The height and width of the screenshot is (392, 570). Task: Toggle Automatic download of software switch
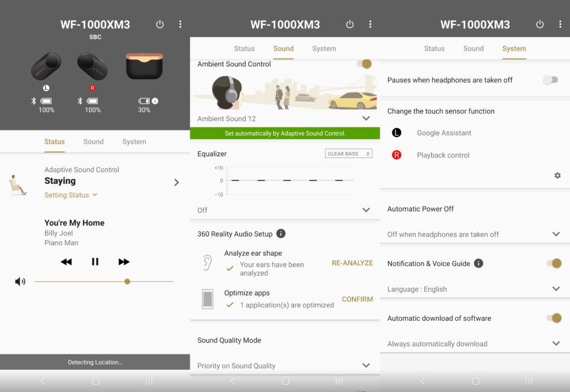[x=554, y=318]
